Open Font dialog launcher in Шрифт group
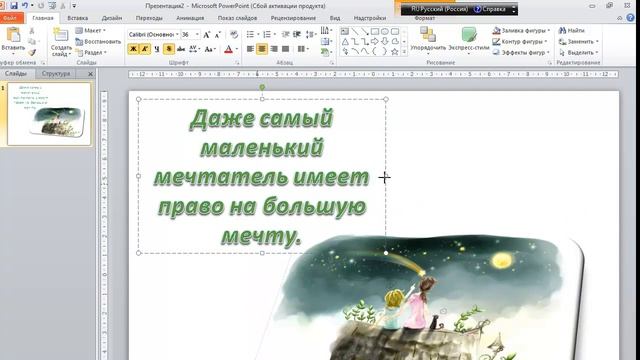 [237, 63]
